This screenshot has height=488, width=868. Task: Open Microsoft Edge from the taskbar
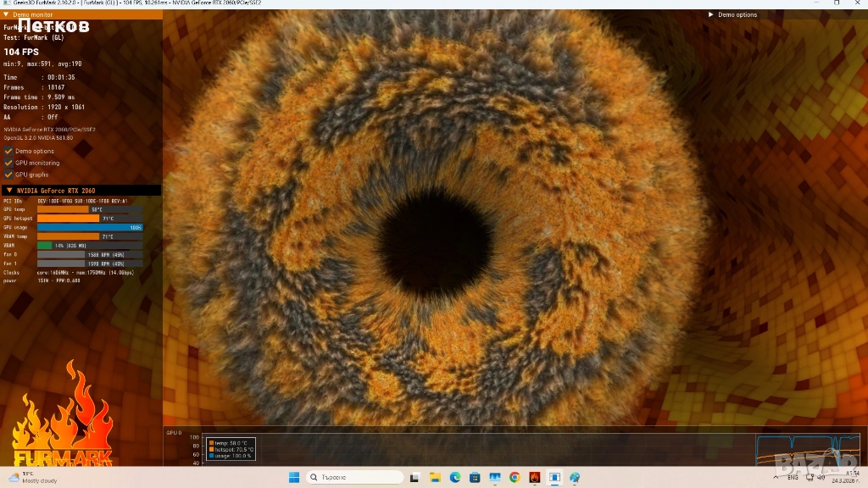tap(454, 478)
